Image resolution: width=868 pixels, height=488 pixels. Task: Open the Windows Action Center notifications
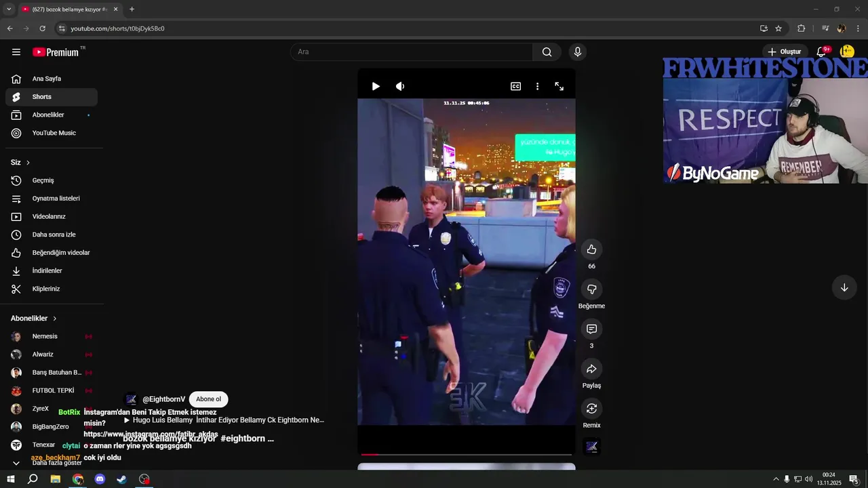854,479
